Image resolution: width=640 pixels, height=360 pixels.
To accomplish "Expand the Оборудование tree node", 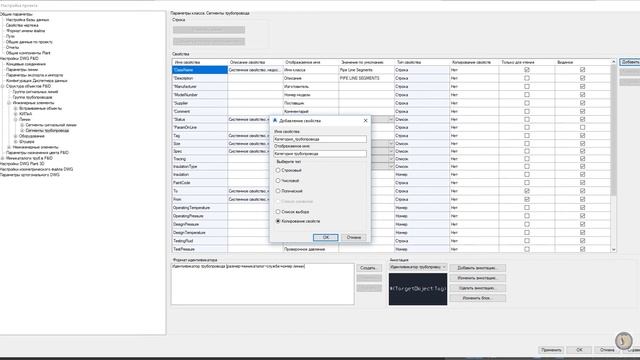I will click(x=16, y=136).
